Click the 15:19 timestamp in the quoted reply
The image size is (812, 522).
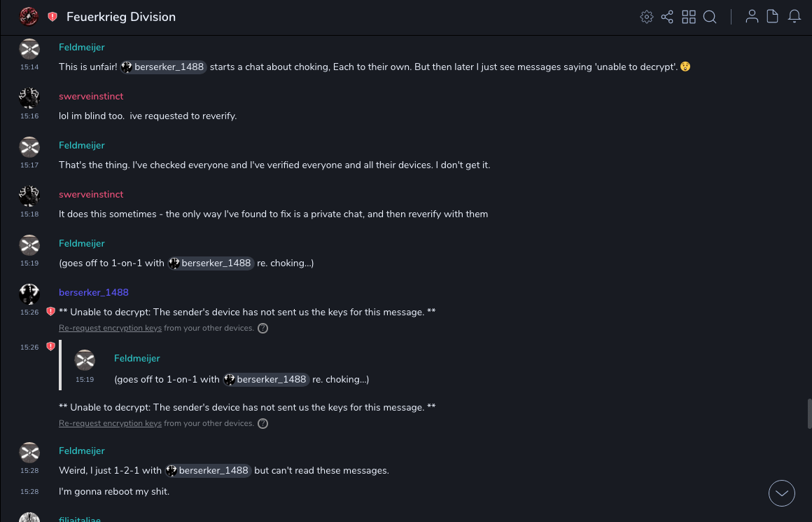tap(85, 380)
